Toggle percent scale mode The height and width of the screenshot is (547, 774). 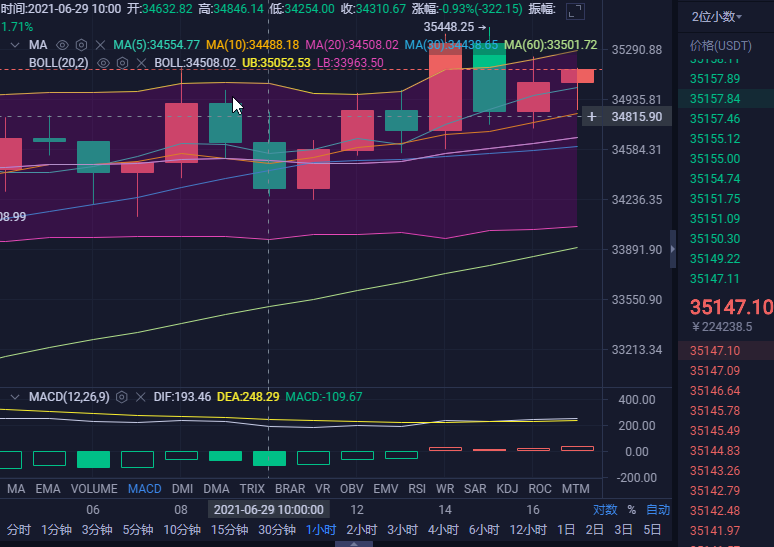pos(631,509)
